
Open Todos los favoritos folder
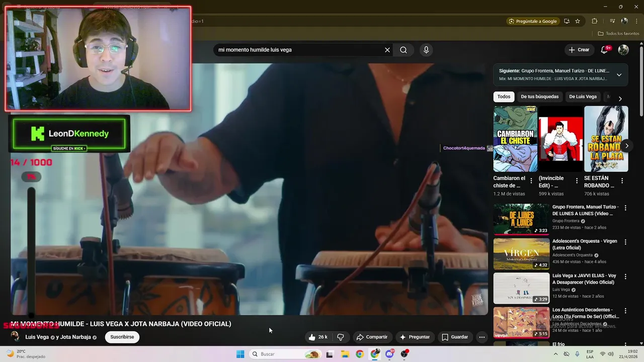pos(619,34)
